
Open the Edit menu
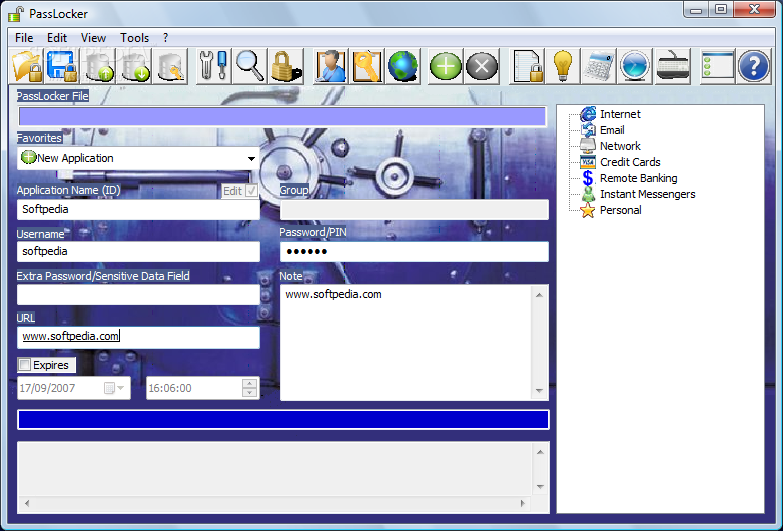click(x=57, y=38)
